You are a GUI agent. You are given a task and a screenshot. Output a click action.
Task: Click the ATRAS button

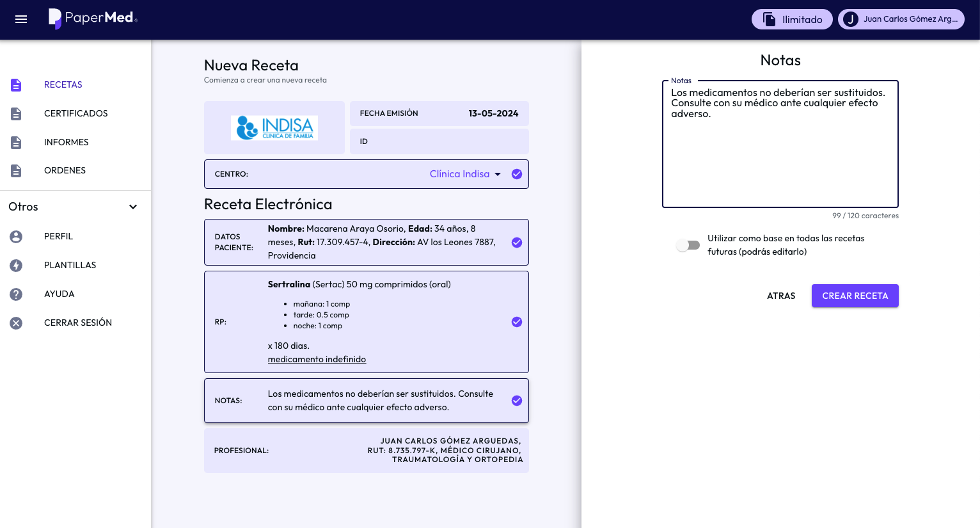pos(781,296)
